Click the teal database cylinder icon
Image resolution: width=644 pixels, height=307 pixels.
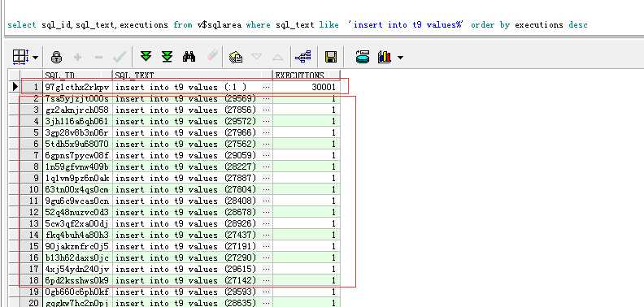(363, 57)
